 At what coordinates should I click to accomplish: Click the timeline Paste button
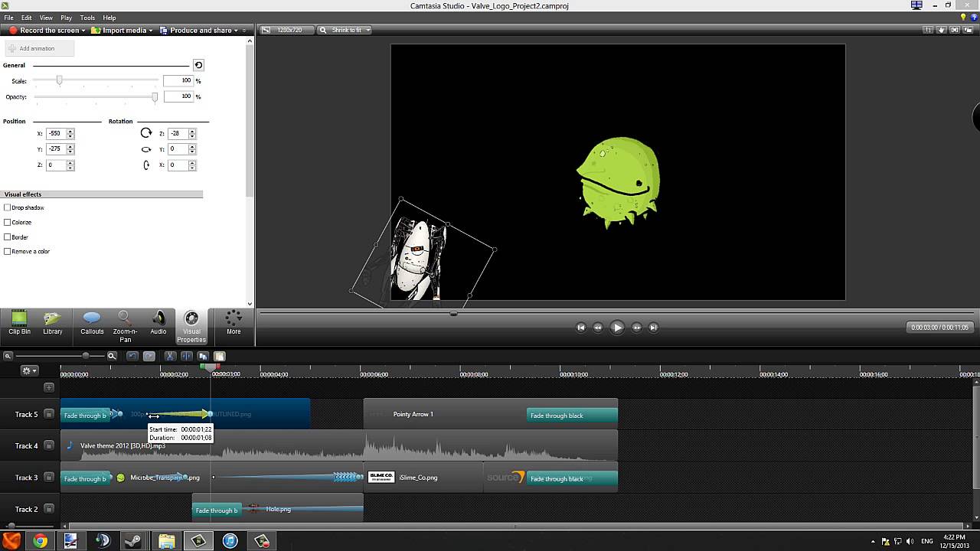[x=219, y=356]
